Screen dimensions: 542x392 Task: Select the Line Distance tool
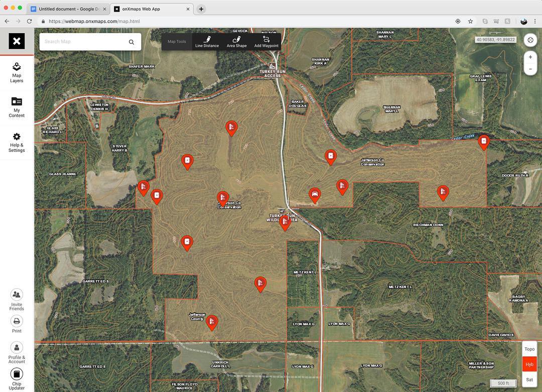207,42
